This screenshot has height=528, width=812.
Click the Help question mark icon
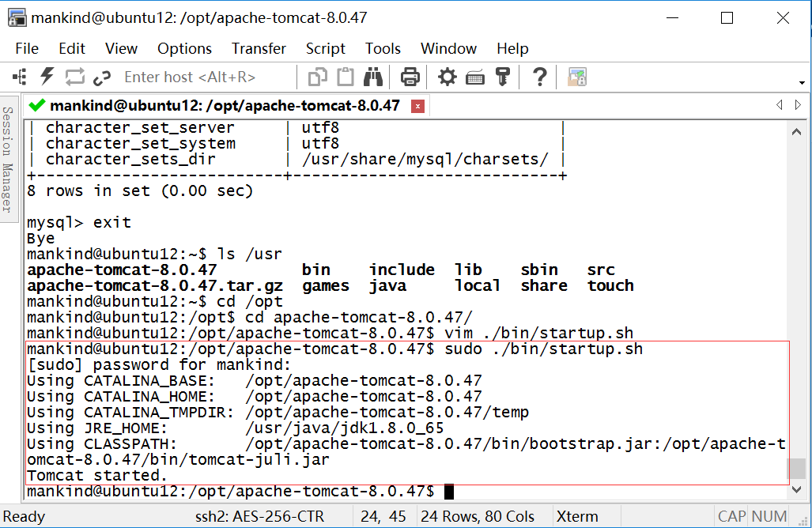[539, 77]
